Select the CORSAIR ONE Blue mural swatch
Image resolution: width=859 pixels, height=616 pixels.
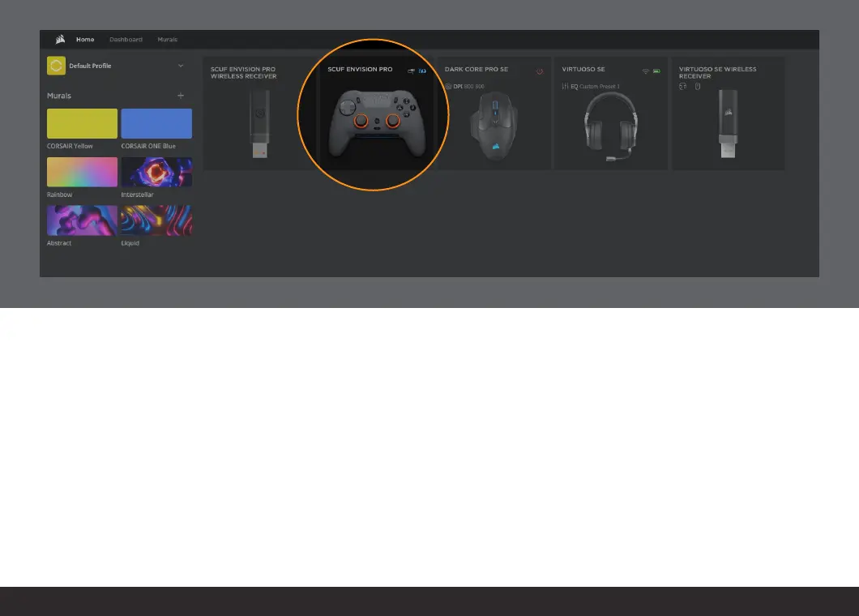156,123
